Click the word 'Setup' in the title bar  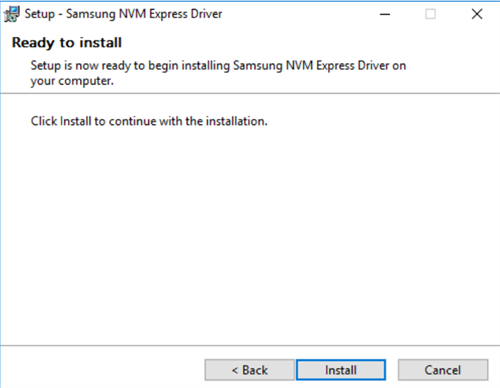(x=39, y=14)
